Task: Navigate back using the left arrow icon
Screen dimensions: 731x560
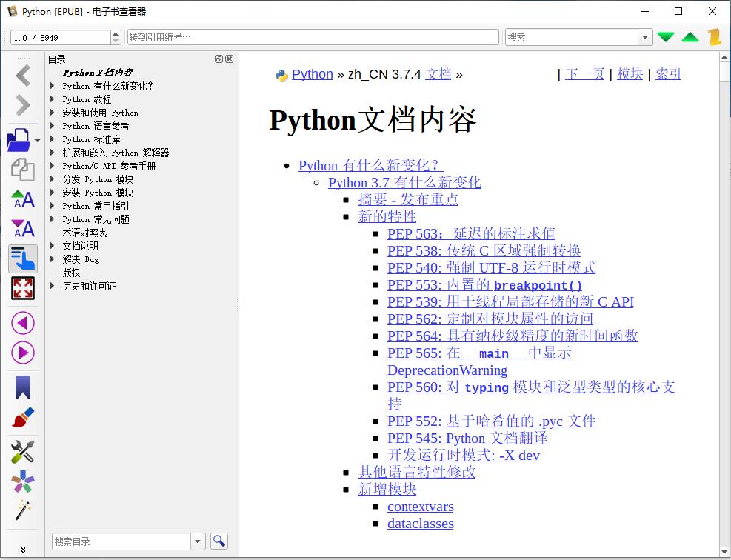Action: pos(22,74)
